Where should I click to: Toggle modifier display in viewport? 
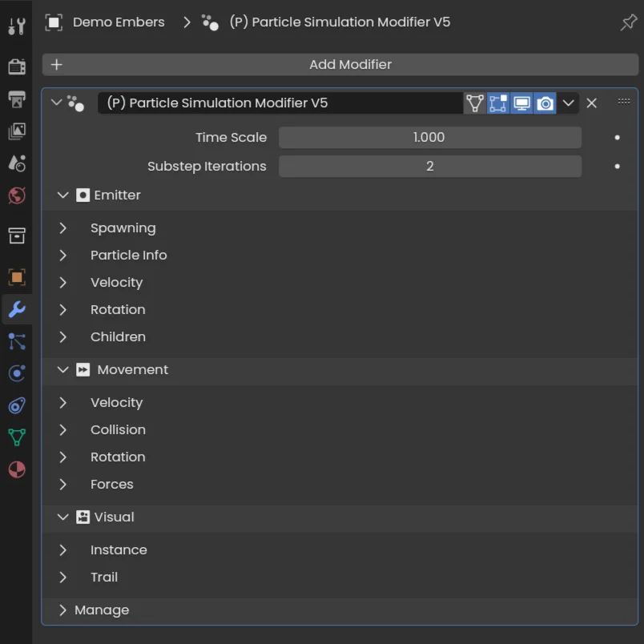[x=521, y=103]
